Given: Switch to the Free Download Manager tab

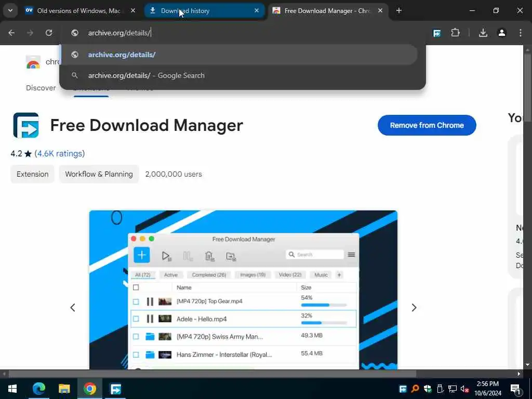Looking at the screenshot, I should coord(328,10).
